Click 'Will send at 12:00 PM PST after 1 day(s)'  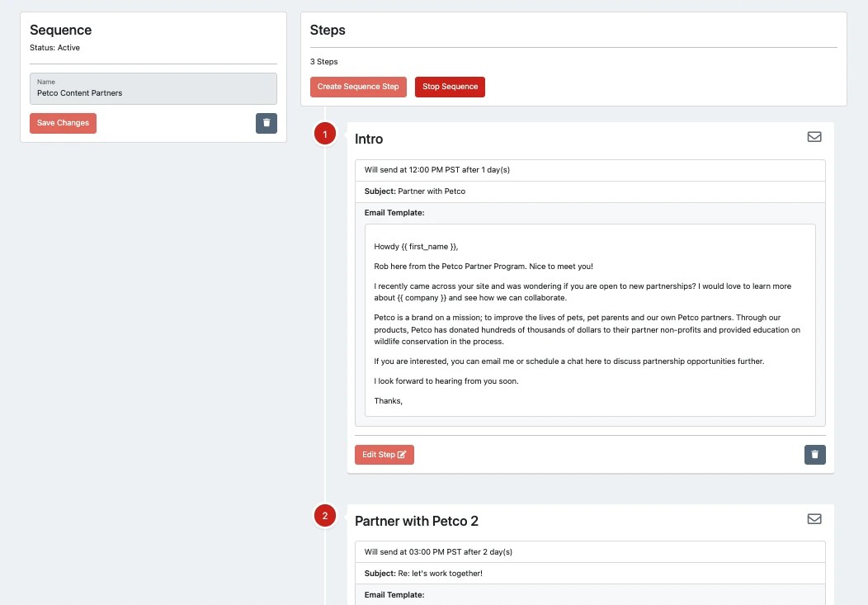[x=436, y=170]
